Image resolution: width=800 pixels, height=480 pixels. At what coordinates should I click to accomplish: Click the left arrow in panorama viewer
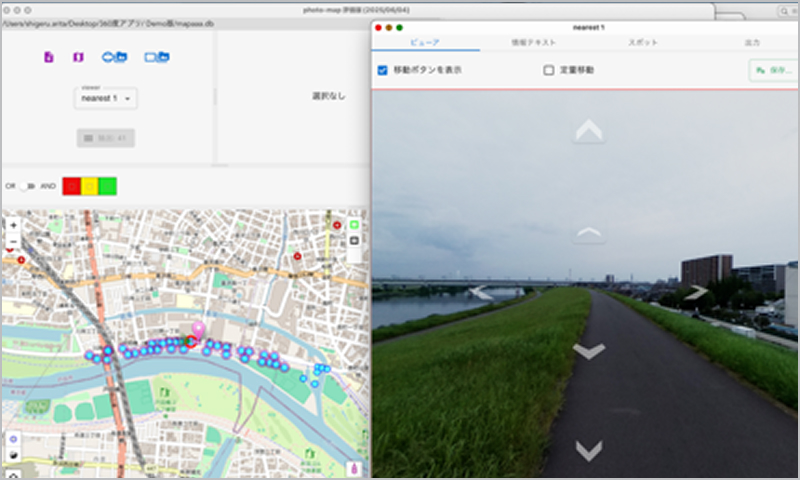pos(481,292)
